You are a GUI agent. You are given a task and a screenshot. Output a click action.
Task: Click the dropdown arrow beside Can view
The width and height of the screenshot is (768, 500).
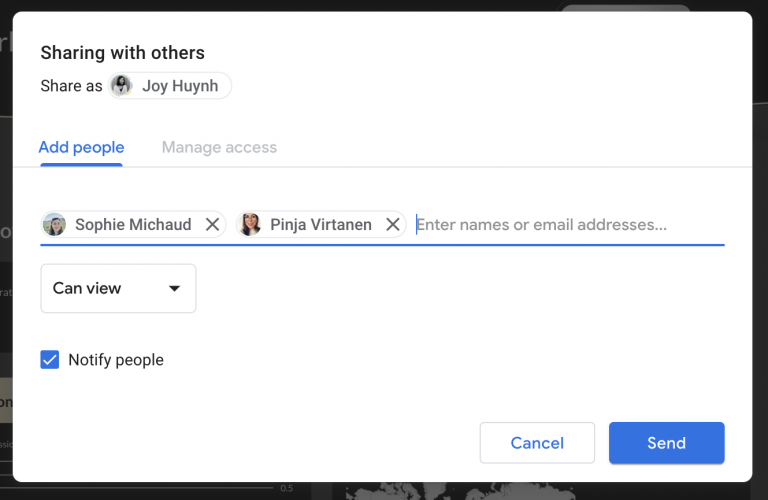tap(174, 289)
